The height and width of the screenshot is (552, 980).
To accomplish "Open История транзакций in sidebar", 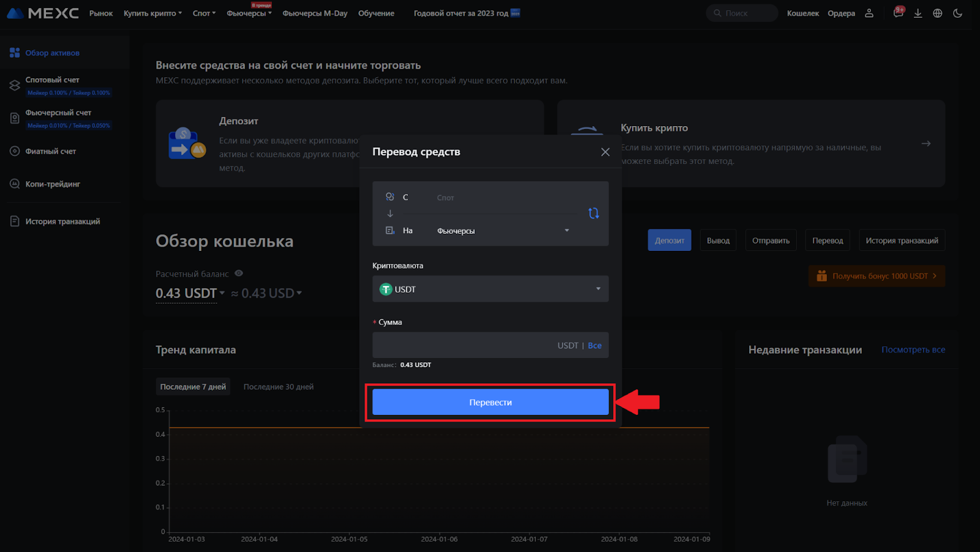I will (x=62, y=222).
